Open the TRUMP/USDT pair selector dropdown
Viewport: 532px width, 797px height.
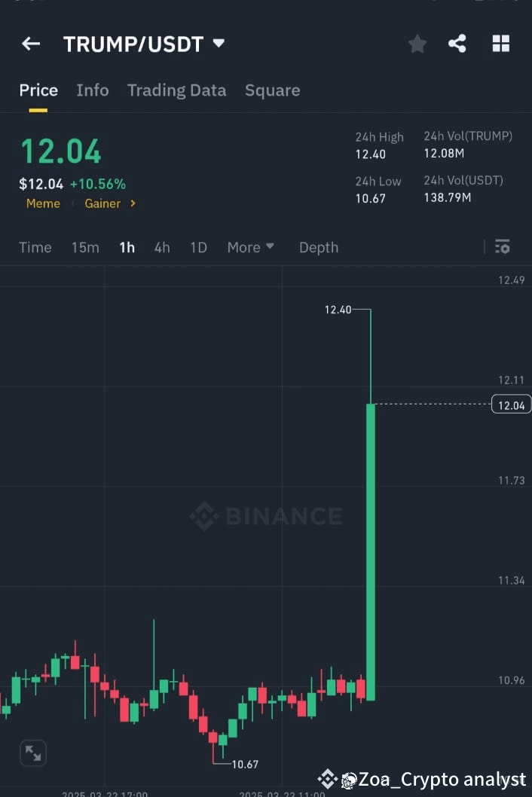click(218, 44)
